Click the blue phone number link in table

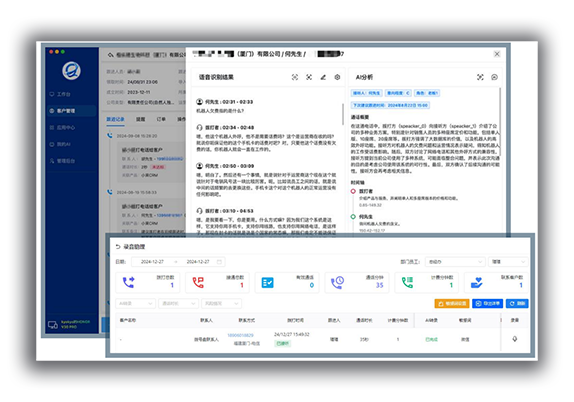[x=240, y=335]
